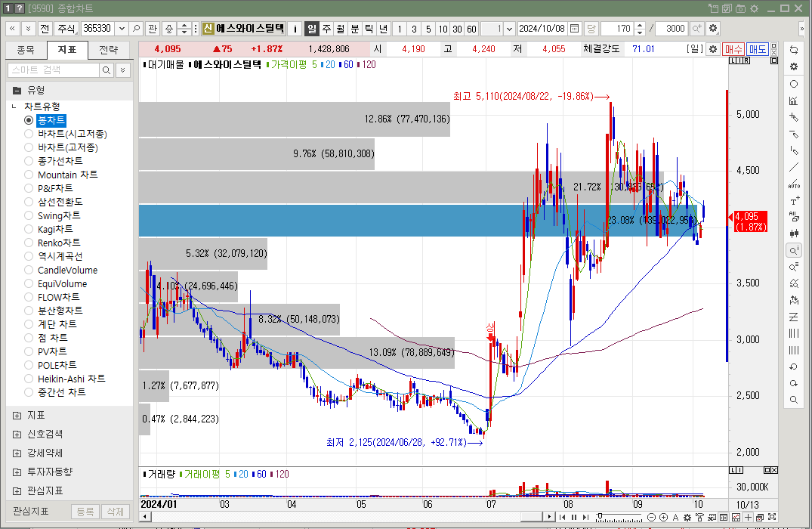
Task: Toggle the crosshair plus icon
Action: (x=748, y=517)
